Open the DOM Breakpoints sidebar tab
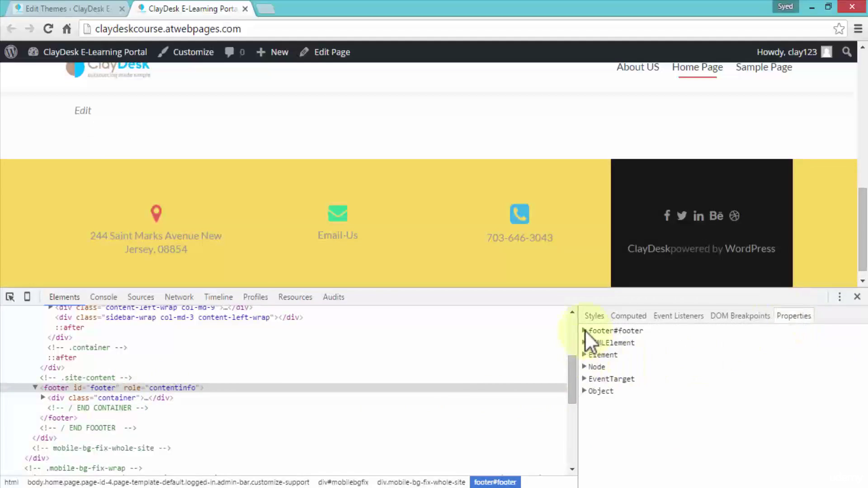This screenshot has height=488, width=868. point(740,316)
